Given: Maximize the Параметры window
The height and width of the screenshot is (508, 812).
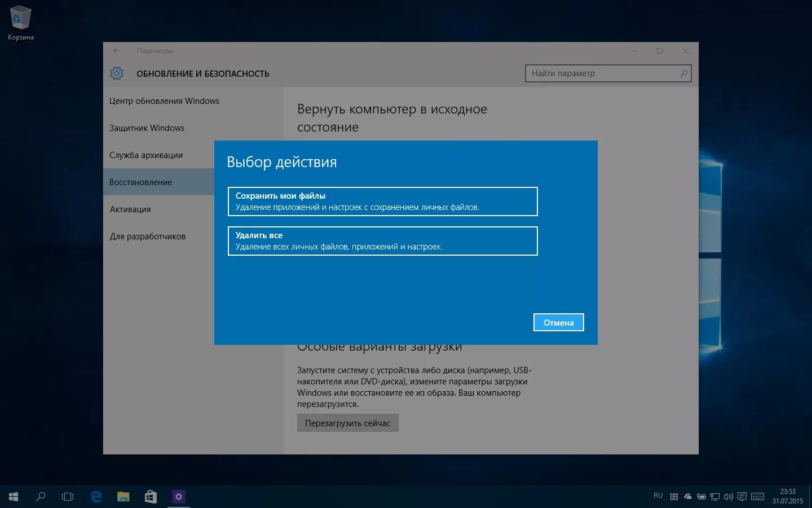Looking at the screenshot, I should [x=660, y=51].
